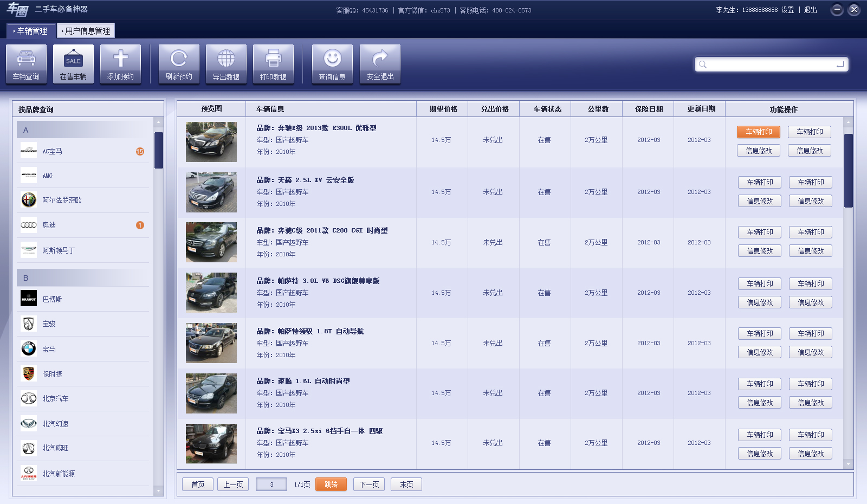Click the 更新日期 column header

[701, 109]
